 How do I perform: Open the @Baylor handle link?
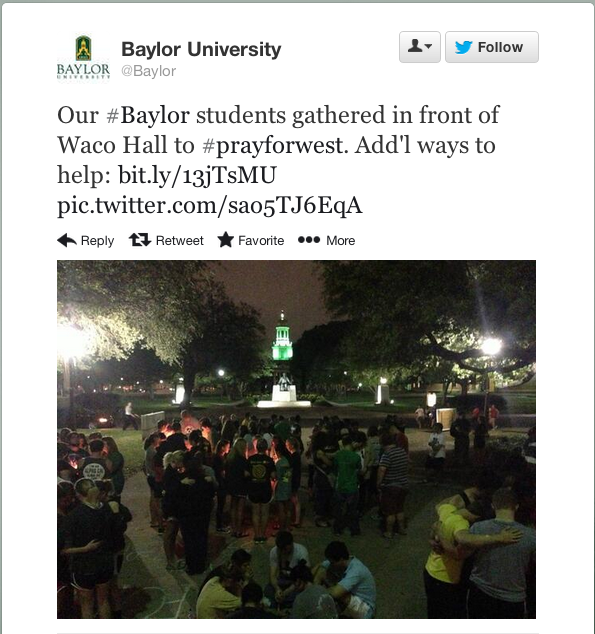click(x=148, y=71)
